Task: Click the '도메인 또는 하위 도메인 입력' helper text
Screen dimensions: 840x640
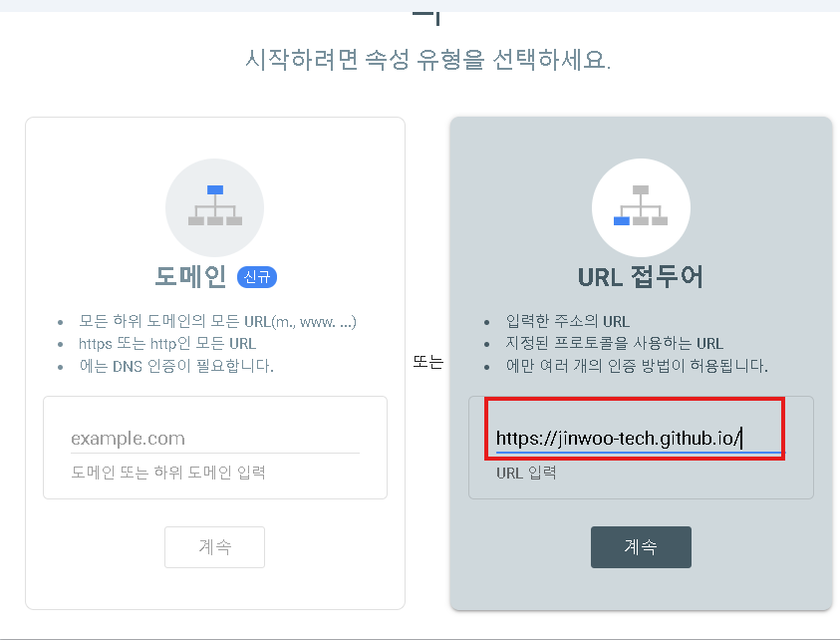Action: (x=168, y=473)
